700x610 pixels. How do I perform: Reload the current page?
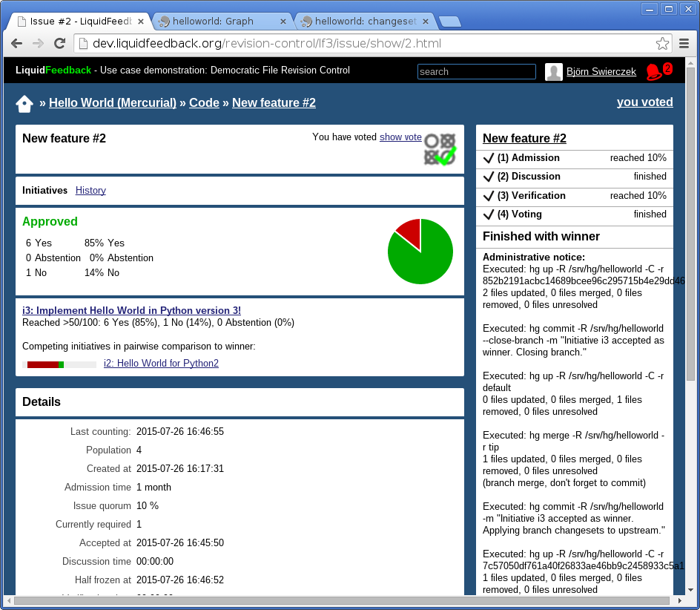(x=59, y=44)
